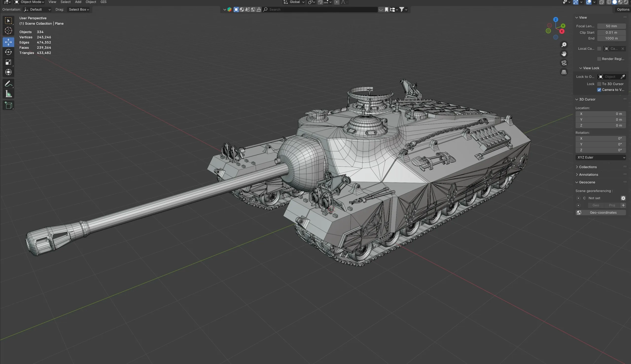Screen dimensions: 631x364
Task: Open the Add menu
Action: coord(78,2)
